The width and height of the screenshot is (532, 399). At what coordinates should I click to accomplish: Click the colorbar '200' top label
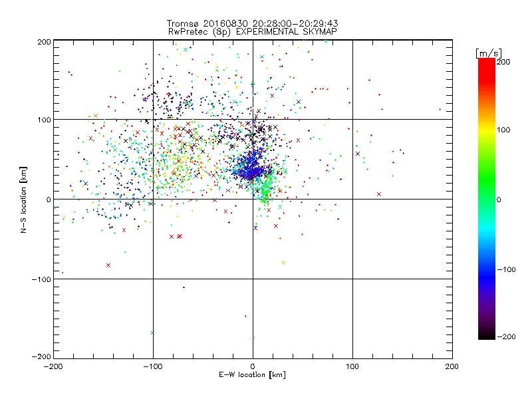click(503, 62)
